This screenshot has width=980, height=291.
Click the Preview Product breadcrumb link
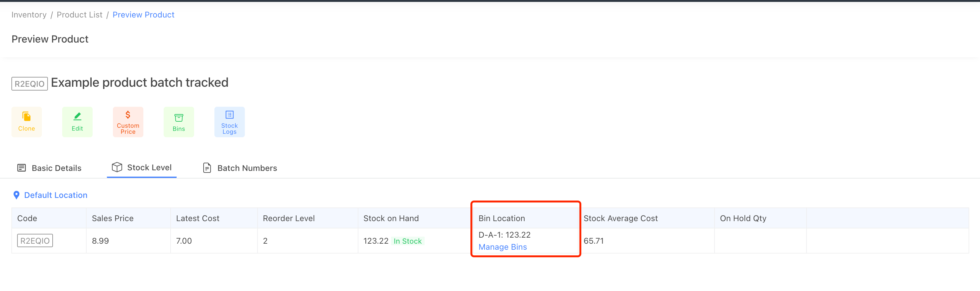point(143,15)
